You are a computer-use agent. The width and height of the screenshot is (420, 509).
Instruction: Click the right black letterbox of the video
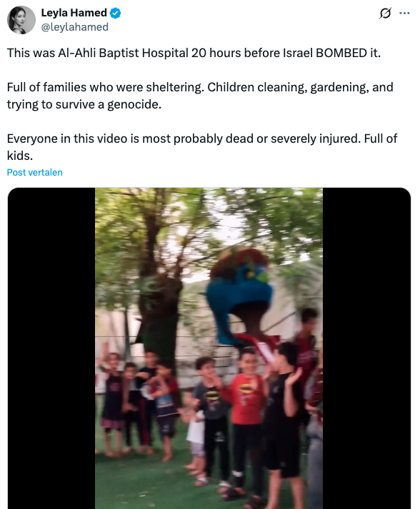pos(366,348)
